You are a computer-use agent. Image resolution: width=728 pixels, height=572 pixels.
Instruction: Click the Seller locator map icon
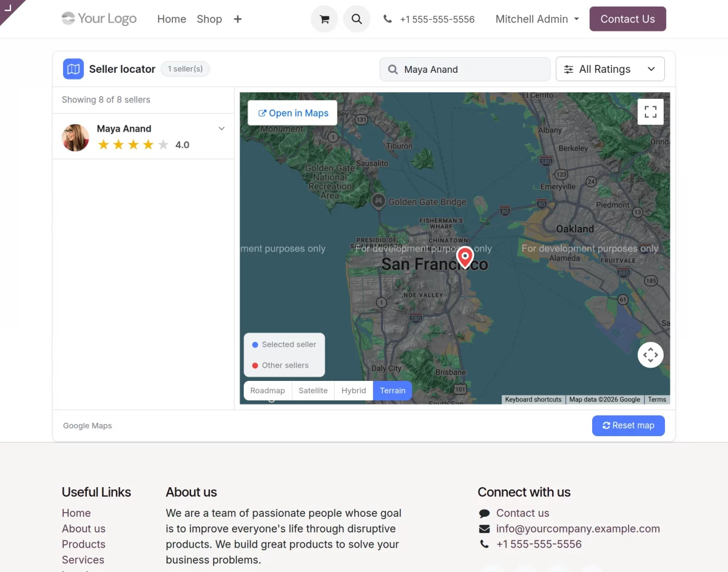[73, 69]
